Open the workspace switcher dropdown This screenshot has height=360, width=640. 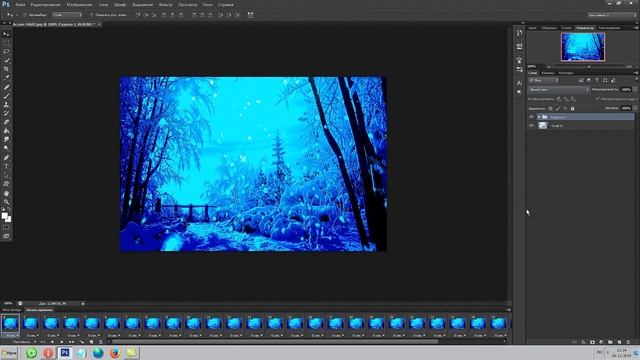click(x=612, y=15)
